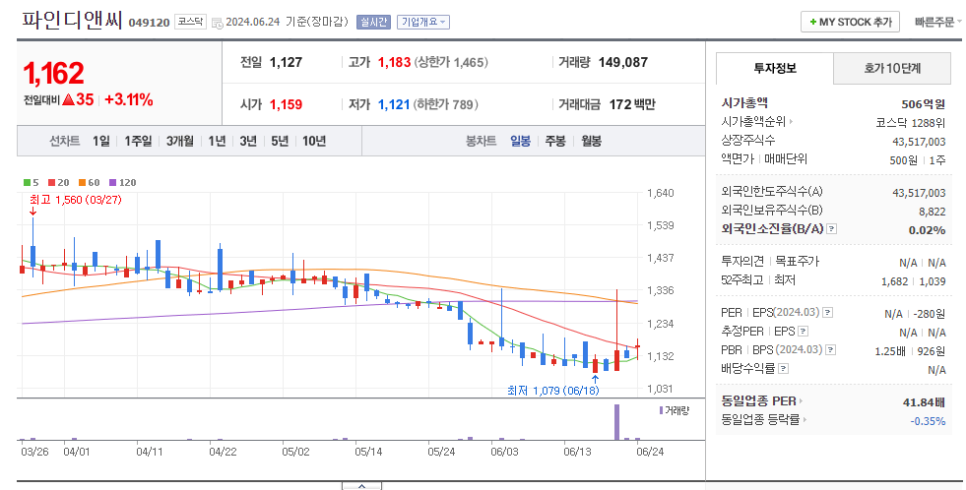Click the 전일 value 1,127
The width and height of the screenshot is (966, 490).
[286, 62]
